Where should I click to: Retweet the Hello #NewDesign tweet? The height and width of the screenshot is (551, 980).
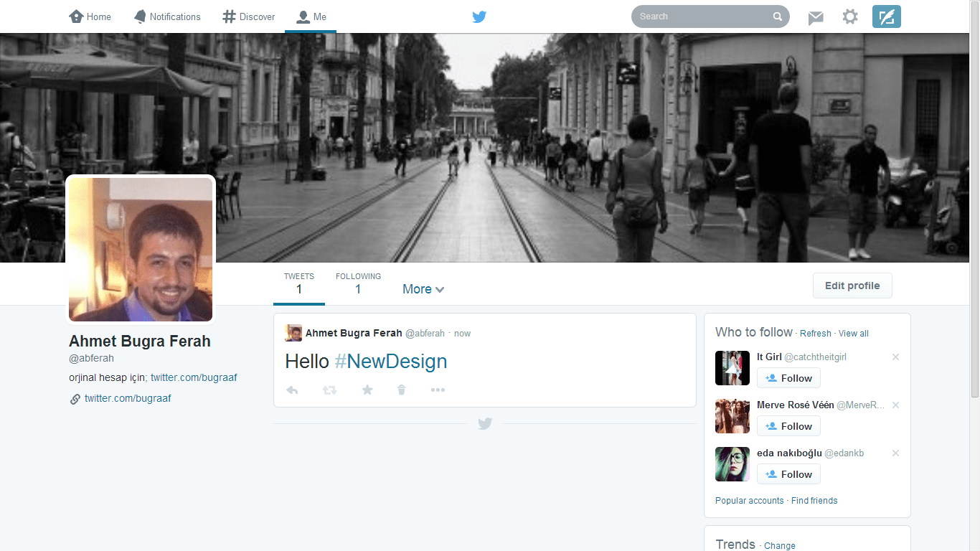pos(329,390)
